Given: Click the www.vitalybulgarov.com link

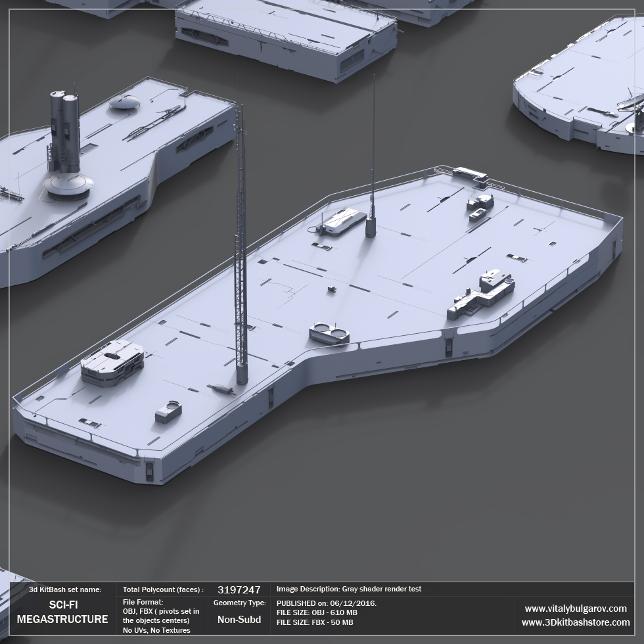Looking at the screenshot, I should (576, 609).
